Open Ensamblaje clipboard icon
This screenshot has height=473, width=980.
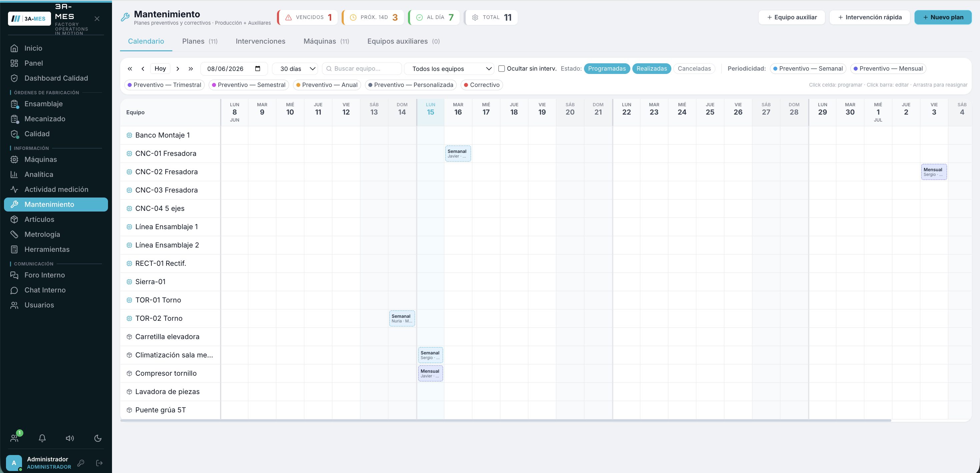click(x=14, y=104)
